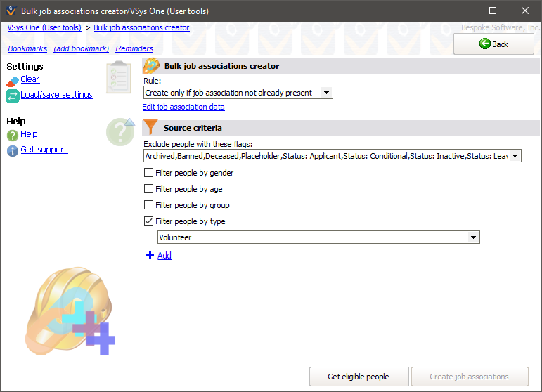Go to VSys One (User tools) breadcrumb
Image resolution: width=542 pixels, height=392 pixels.
[44, 28]
